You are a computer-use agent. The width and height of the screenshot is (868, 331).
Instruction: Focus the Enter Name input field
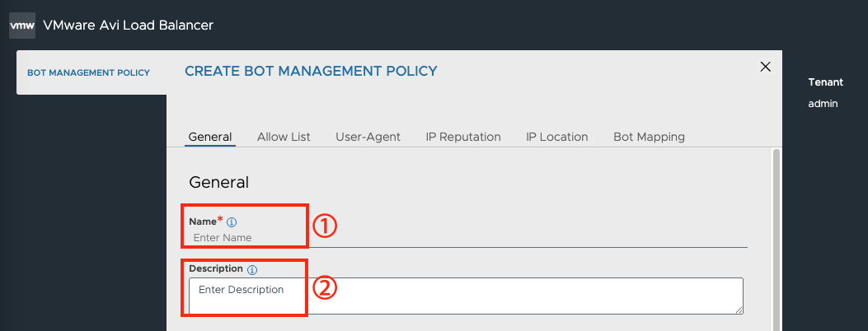(x=467, y=238)
